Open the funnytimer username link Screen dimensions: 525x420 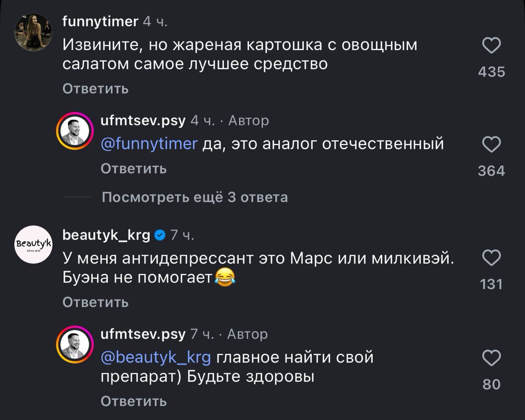pos(100,21)
